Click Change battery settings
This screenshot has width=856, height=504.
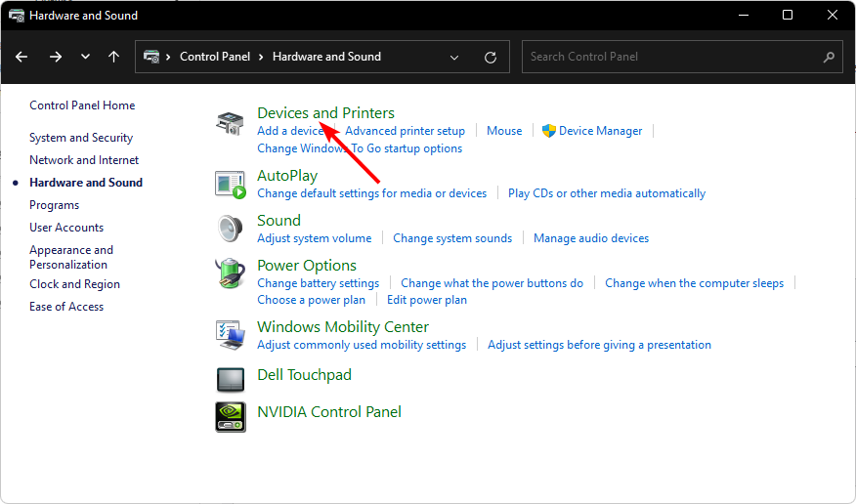[x=318, y=283]
